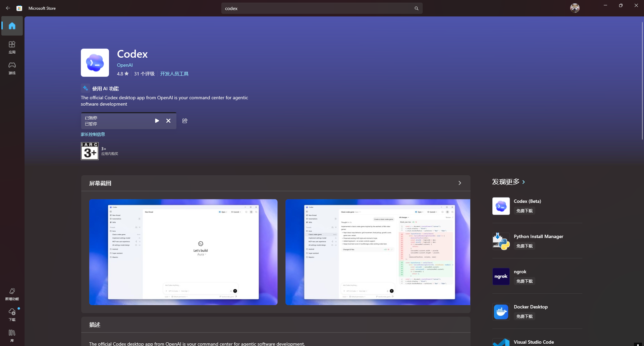Viewport: 644px width, 346px height.
Task: Go to the Home sidebar icon
Action: (x=12, y=26)
